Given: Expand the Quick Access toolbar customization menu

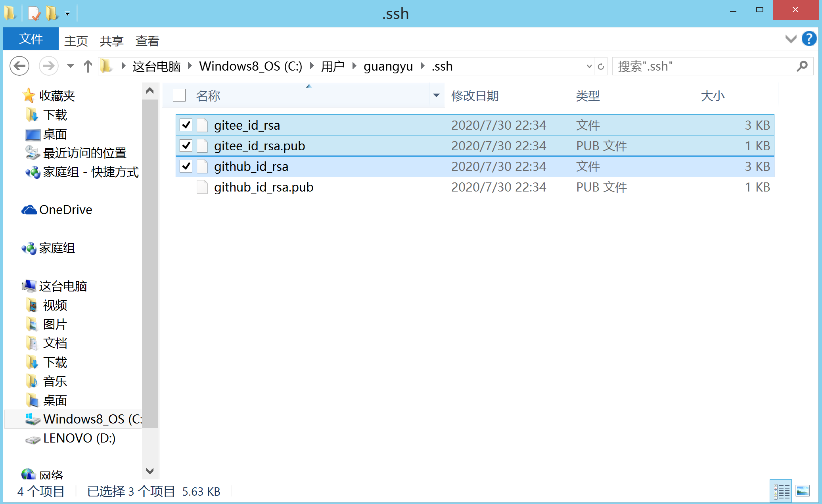Looking at the screenshot, I should pos(68,13).
